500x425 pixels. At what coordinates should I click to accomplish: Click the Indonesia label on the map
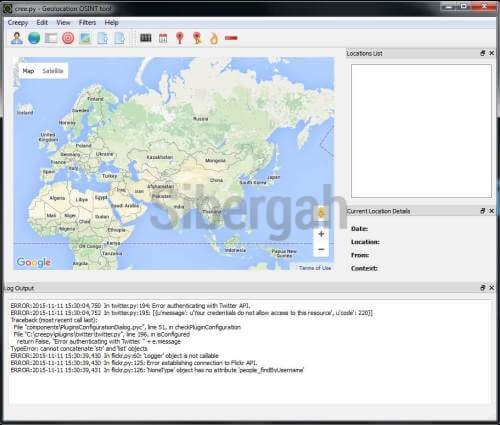pos(235,250)
